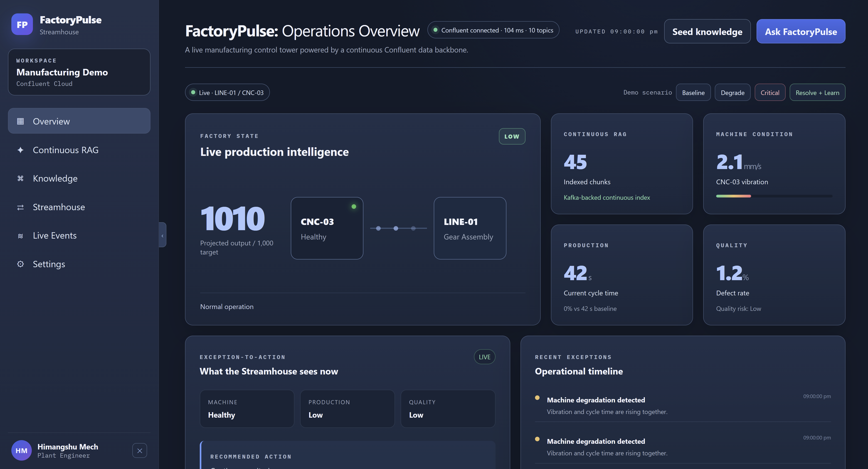Click the PRODUCTION Low tile

click(x=347, y=409)
